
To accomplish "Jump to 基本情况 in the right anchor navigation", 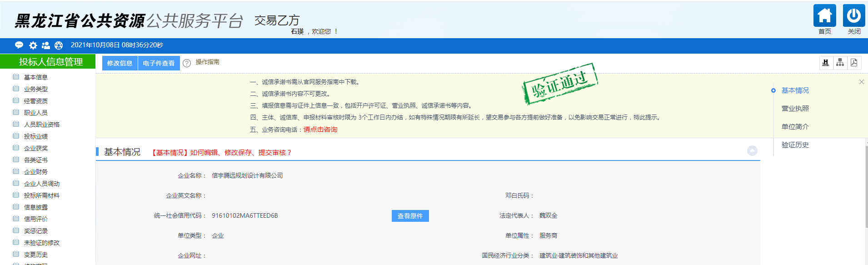I will pos(795,90).
